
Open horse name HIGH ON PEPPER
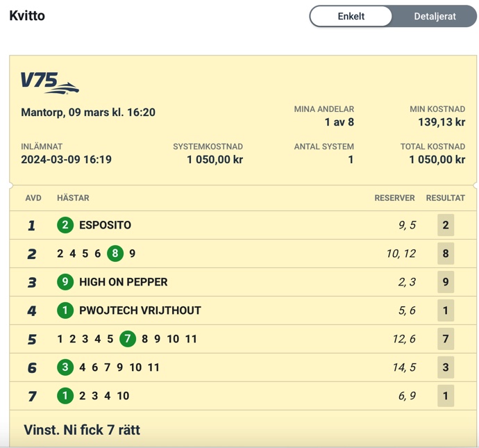(x=124, y=282)
